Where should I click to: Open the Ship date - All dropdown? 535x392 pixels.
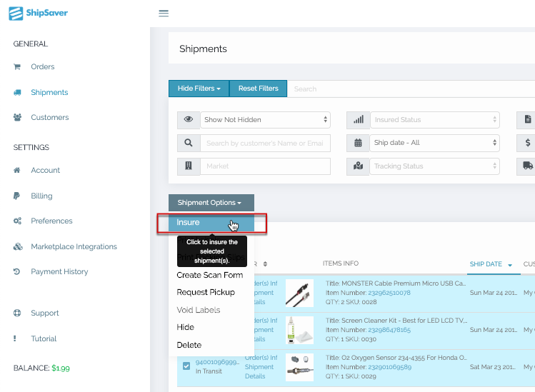pos(435,143)
